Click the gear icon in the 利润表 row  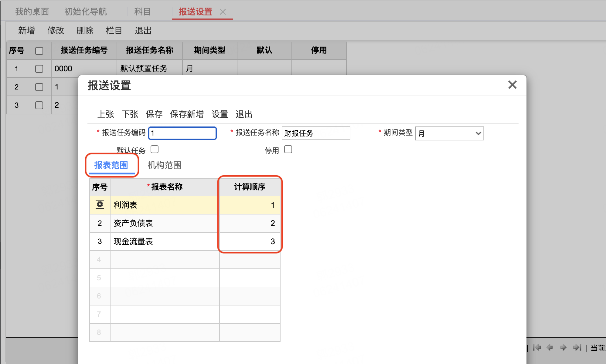tap(100, 205)
